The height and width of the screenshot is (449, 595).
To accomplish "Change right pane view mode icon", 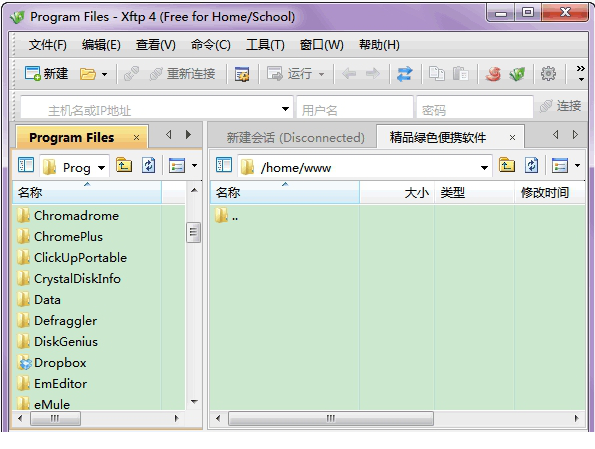I will click(x=560, y=165).
